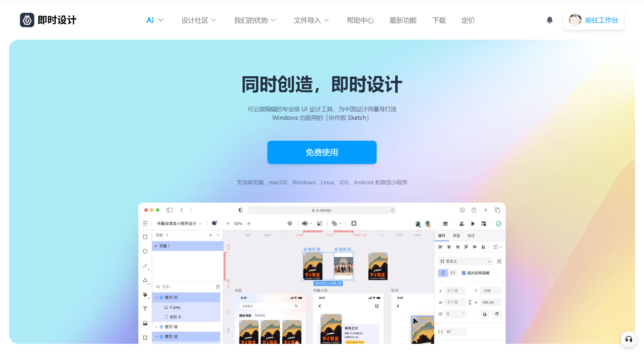Flip the selection horizontally in the design panel
The width and height of the screenshot is (644, 354).
click(x=485, y=314)
